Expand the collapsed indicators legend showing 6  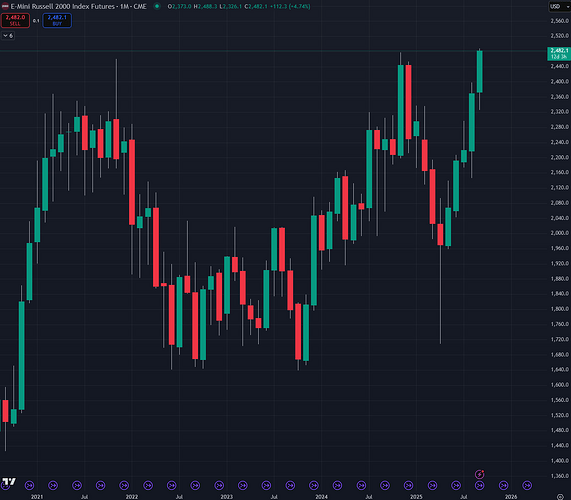(x=8, y=36)
